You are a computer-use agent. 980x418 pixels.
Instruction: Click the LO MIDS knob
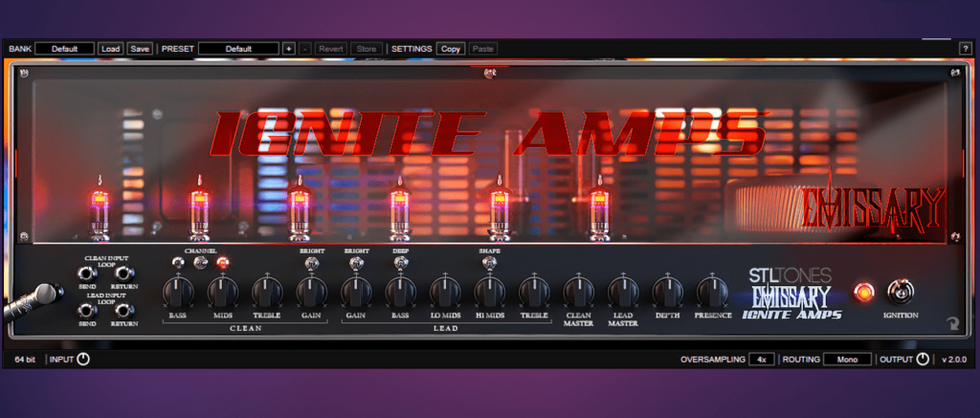click(x=445, y=291)
